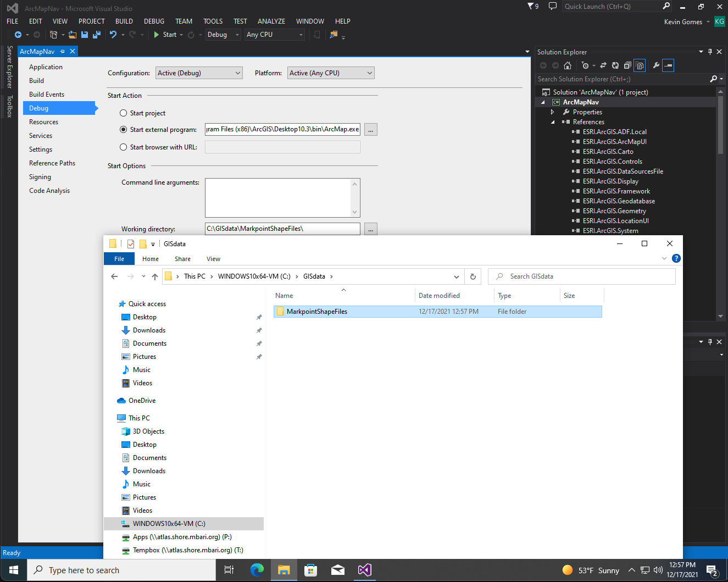Click Collapse All icon in Solution Explorer
Screen dimensions: 728x582
tap(627, 65)
